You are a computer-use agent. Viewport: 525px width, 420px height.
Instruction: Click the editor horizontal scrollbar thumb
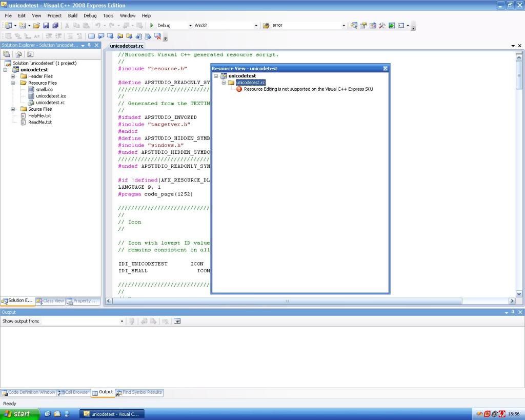(x=287, y=301)
